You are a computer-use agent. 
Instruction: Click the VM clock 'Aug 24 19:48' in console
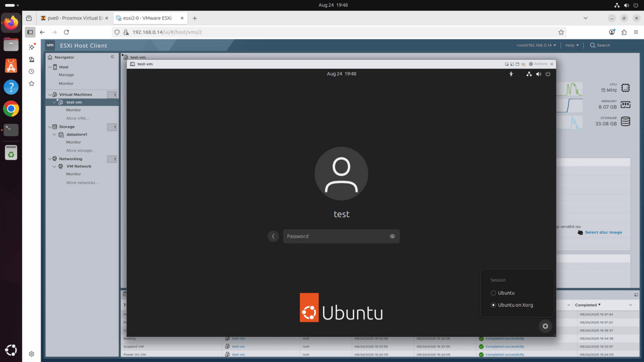coord(341,74)
